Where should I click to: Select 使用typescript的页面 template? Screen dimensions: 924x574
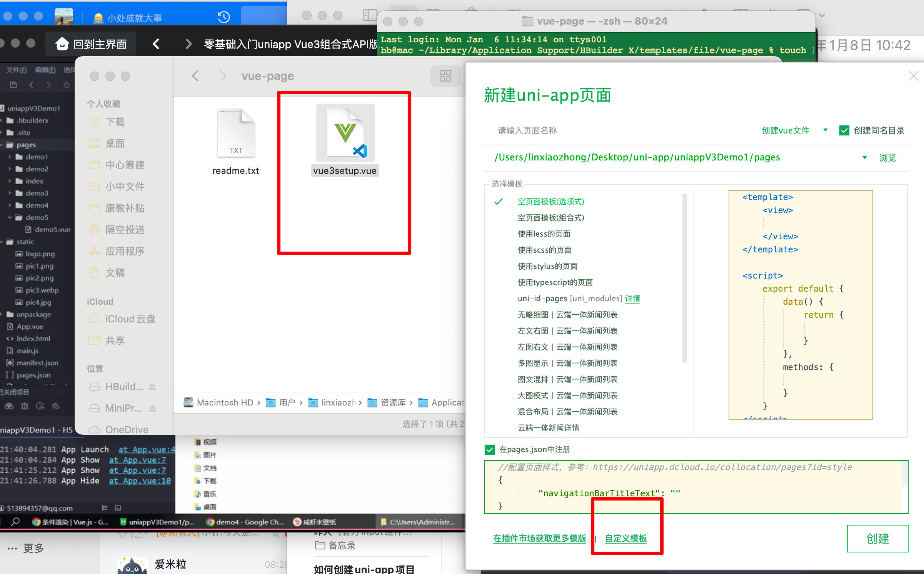(555, 282)
